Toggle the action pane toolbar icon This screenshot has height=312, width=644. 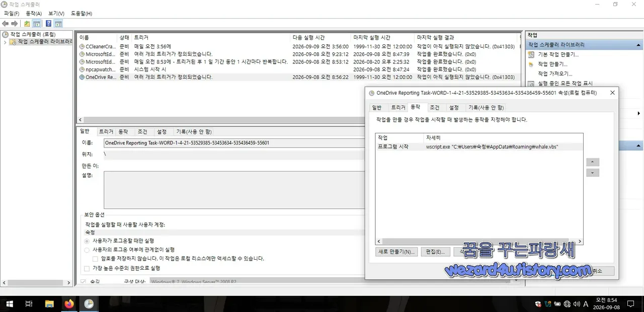(58, 24)
